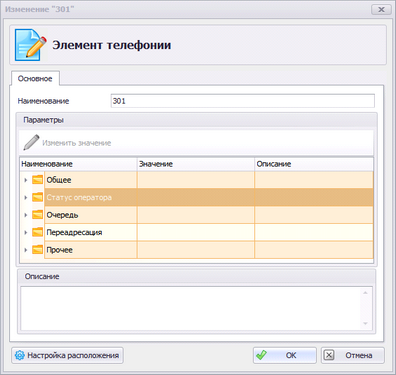Click the Описание cell of Очередь
The width and height of the screenshot is (396, 375).
click(314, 215)
